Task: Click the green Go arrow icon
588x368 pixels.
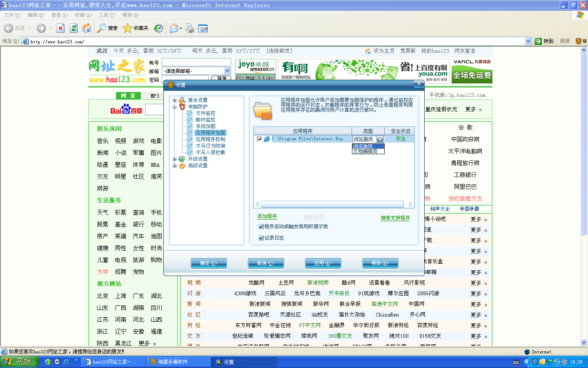Action: coord(538,41)
